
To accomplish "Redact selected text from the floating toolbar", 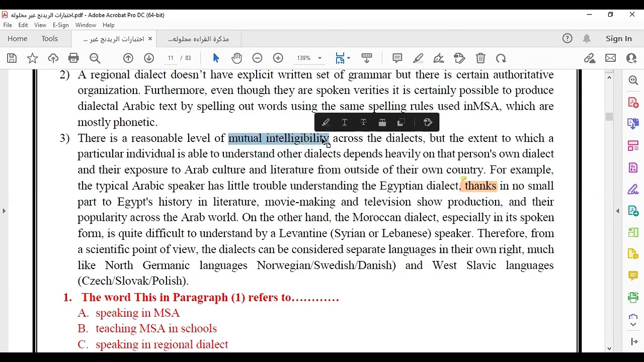I will pos(382,122).
